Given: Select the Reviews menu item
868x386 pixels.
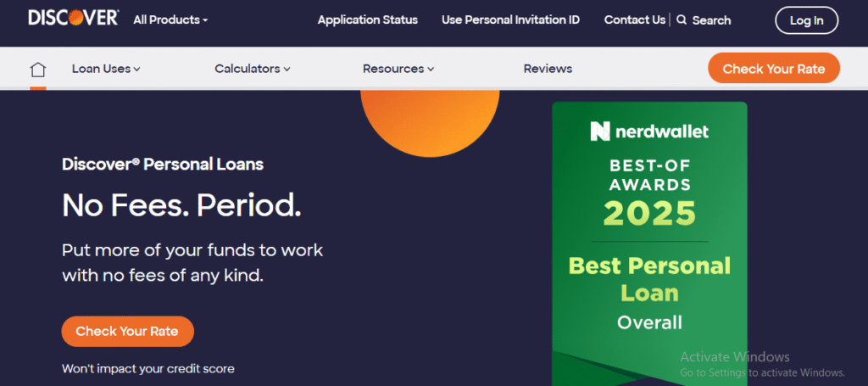Looking at the screenshot, I should click(x=548, y=69).
